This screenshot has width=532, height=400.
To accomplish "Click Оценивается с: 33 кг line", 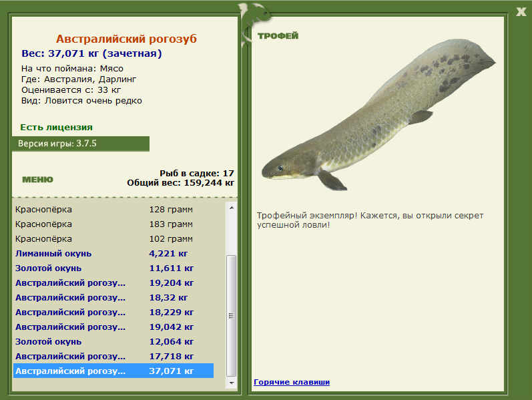I will (71, 90).
